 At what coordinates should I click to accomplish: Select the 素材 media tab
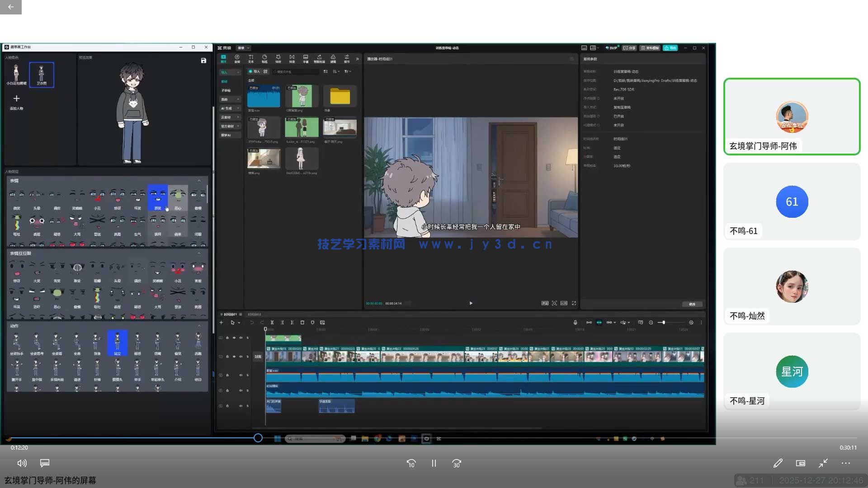[x=223, y=59]
